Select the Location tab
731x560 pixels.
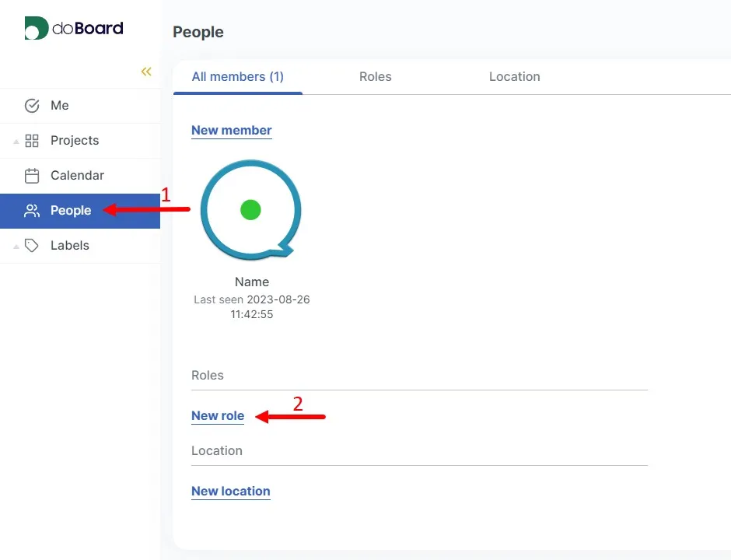(514, 76)
